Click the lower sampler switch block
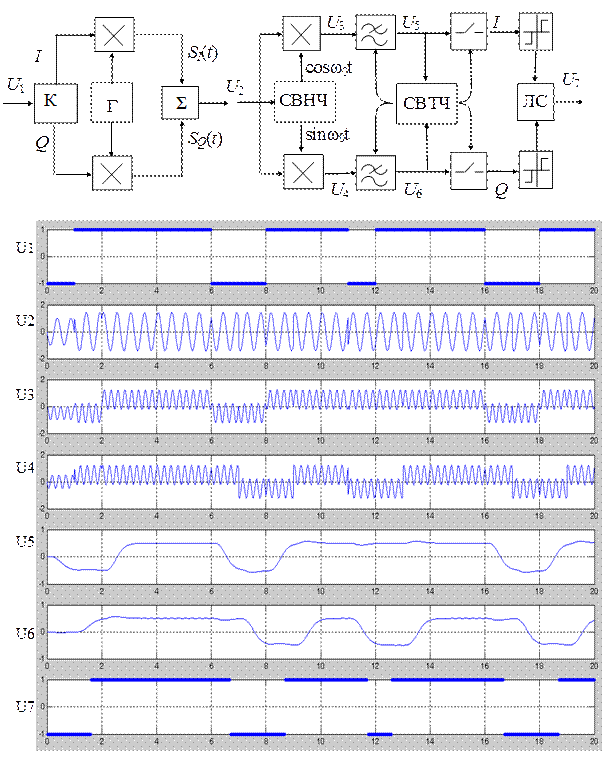607x765 pixels. [x=468, y=171]
